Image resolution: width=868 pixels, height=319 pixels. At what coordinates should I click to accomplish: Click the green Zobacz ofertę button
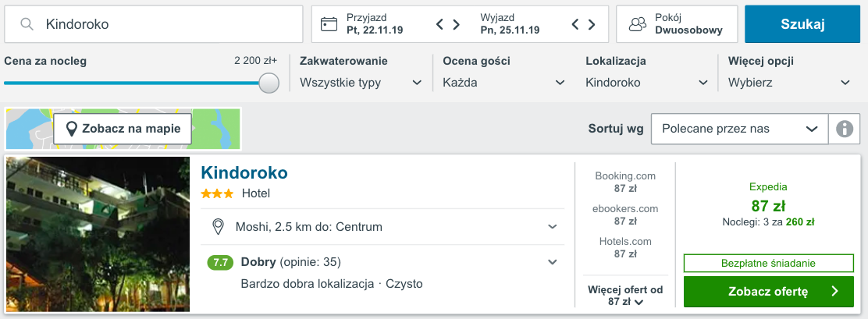(x=769, y=292)
